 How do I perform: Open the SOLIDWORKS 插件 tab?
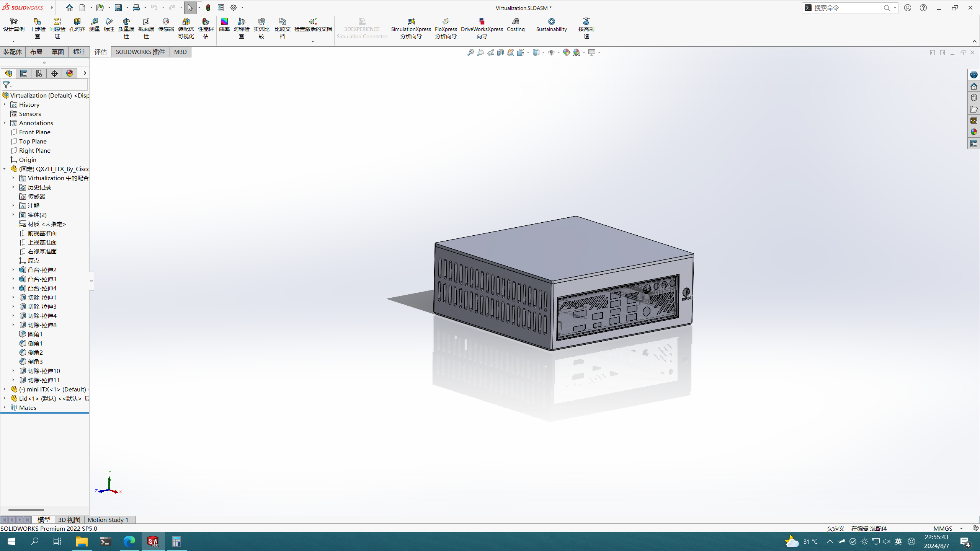click(140, 52)
